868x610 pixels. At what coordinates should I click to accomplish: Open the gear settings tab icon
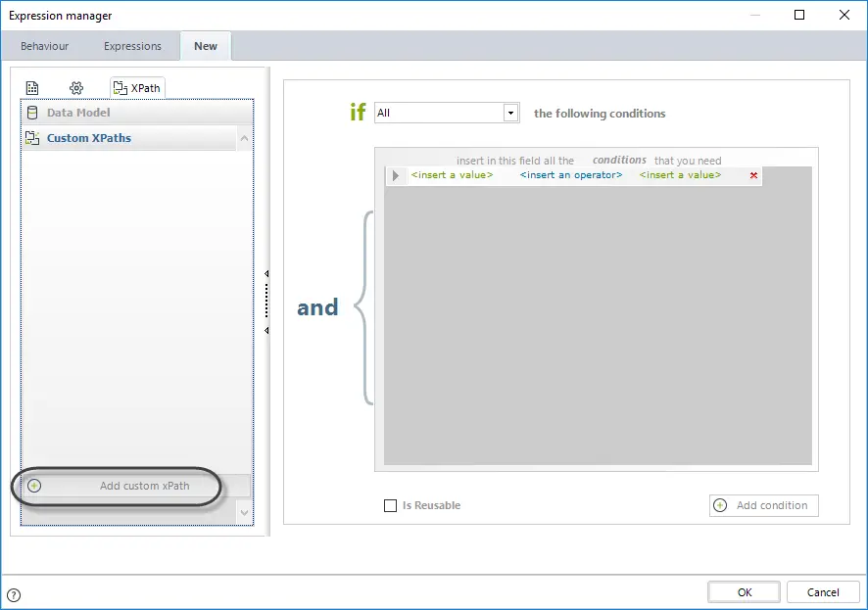tap(76, 88)
